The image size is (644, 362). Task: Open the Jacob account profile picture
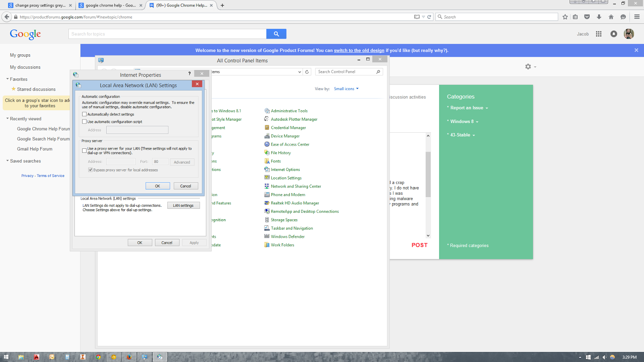629,34
